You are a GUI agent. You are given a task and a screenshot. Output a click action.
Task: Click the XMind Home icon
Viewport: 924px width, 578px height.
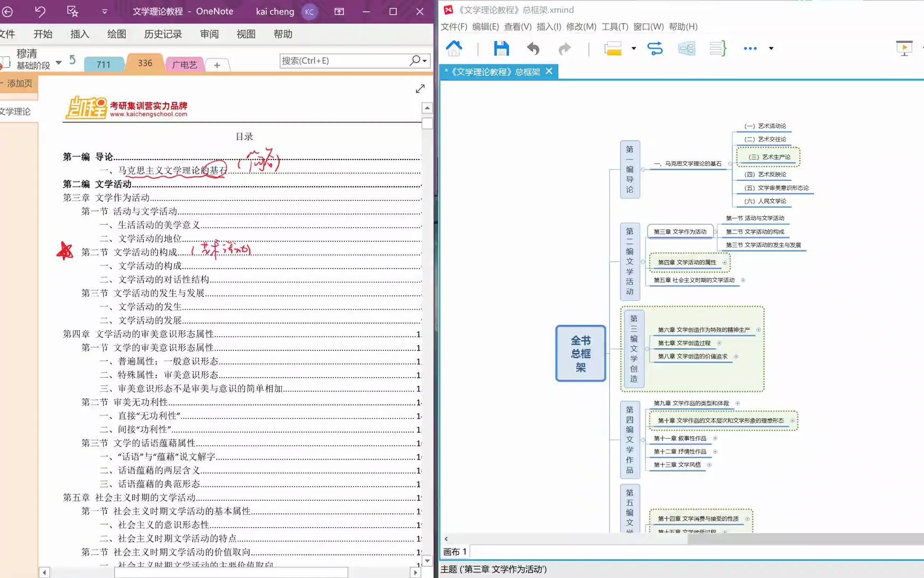pyautogui.click(x=454, y=48)
